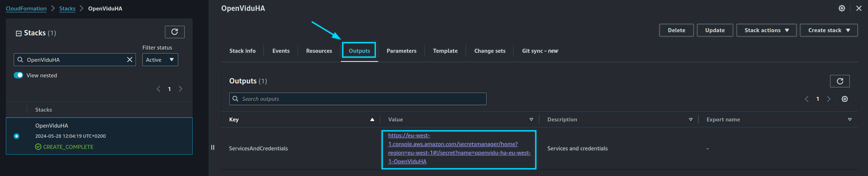Click the Update stack button
The image size is (868, 176).
coord(715,30)
